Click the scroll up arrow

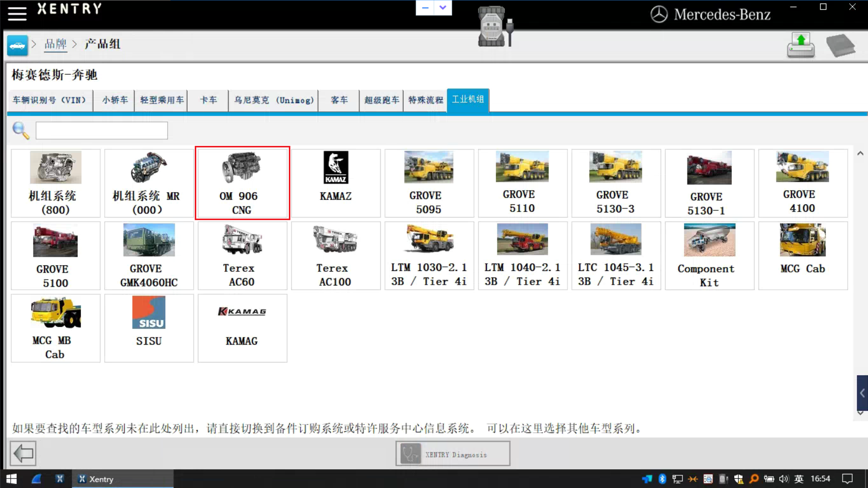860,154
